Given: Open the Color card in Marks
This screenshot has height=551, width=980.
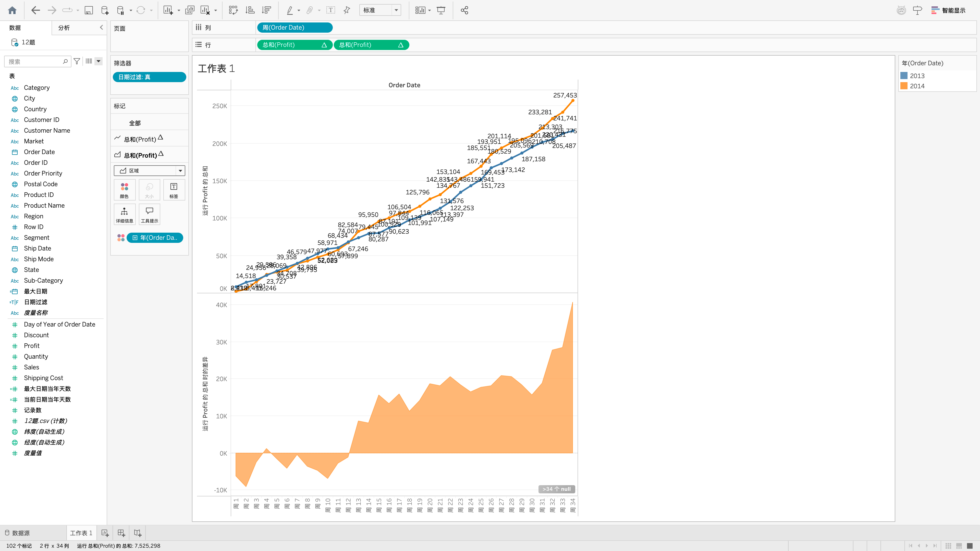Looking at the screenshot, I should click(124, 190).
